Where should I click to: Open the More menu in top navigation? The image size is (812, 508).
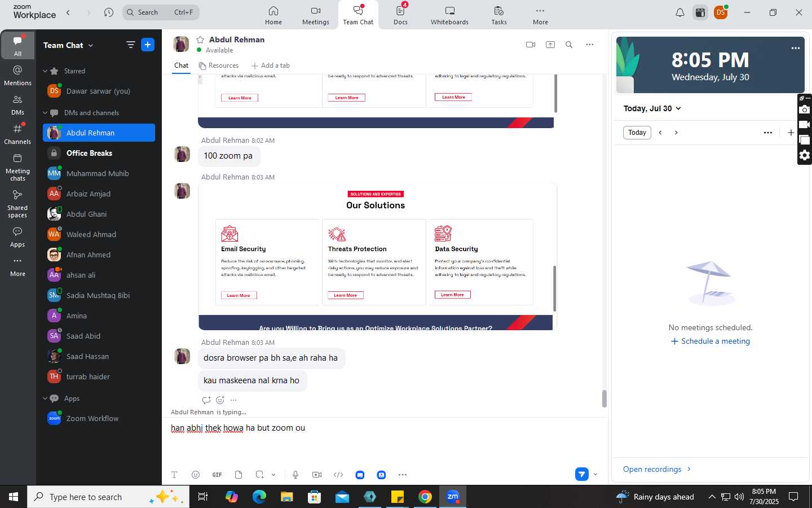[540, 15]
